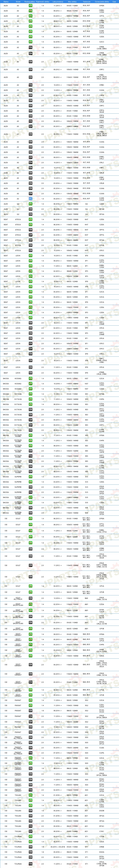This screenshot has height=868, width=119.
Task: Select the DFHA engine code cell
Action: 102,240
